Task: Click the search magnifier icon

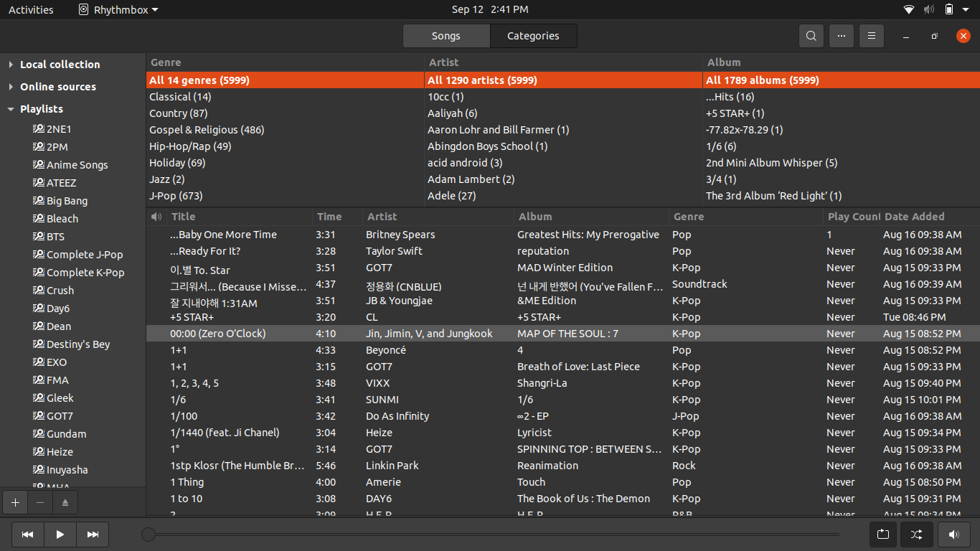Action: 811,36
